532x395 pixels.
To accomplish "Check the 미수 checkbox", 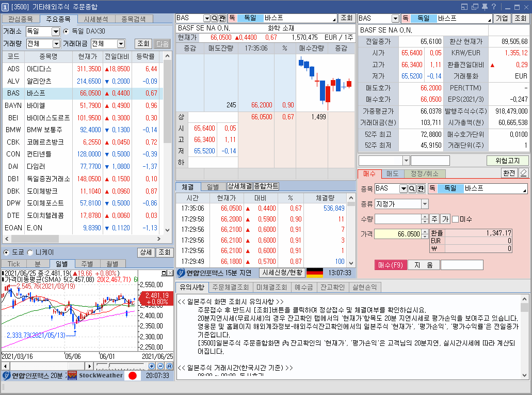I will click(x=456, y=219).
